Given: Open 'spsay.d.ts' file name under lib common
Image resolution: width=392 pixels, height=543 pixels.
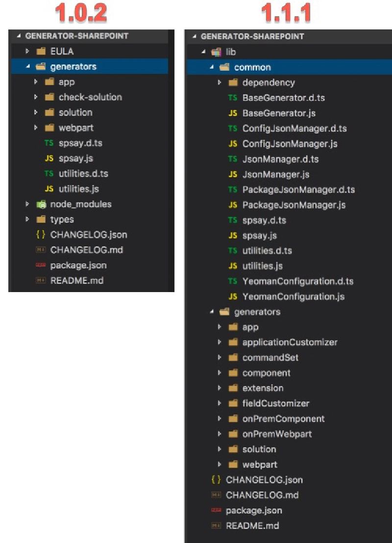Looking at the screenshot, I should tap(264, 220).
